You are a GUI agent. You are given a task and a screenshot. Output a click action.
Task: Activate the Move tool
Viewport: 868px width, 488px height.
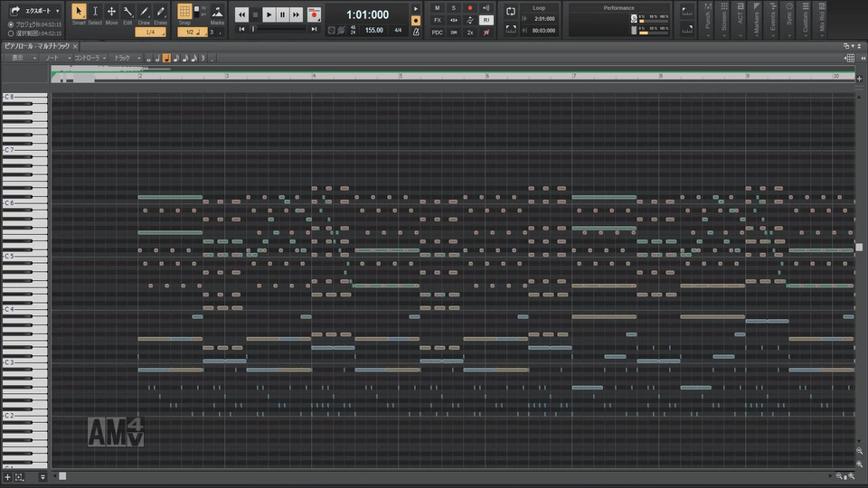coord(111,13)
